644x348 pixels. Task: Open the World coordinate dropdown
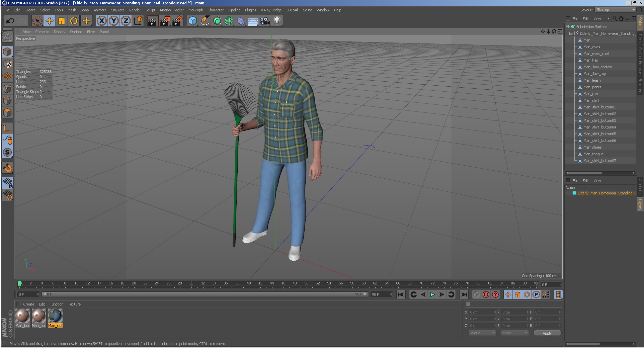pyautogui.click(x=482, y=333)
